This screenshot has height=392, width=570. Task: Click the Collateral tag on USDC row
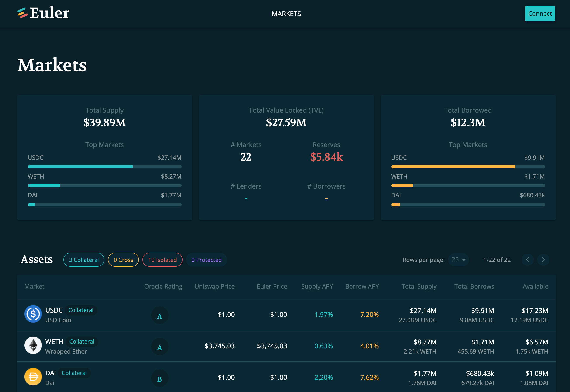click(81, 310)
